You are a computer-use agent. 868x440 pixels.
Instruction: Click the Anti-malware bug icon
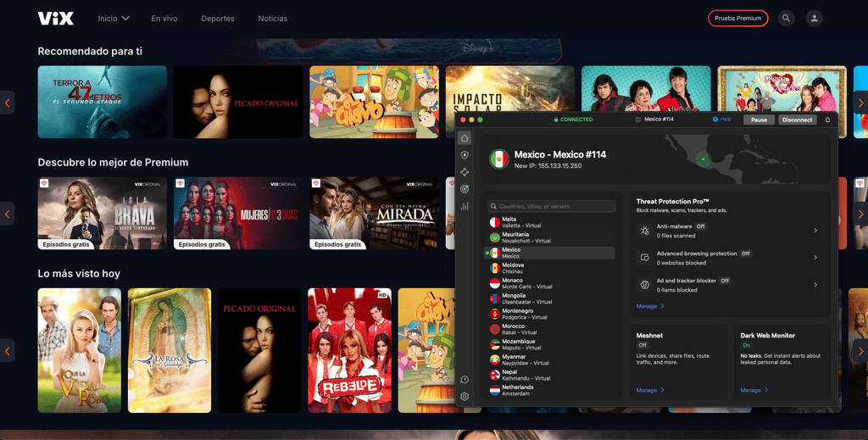(644, 231)
